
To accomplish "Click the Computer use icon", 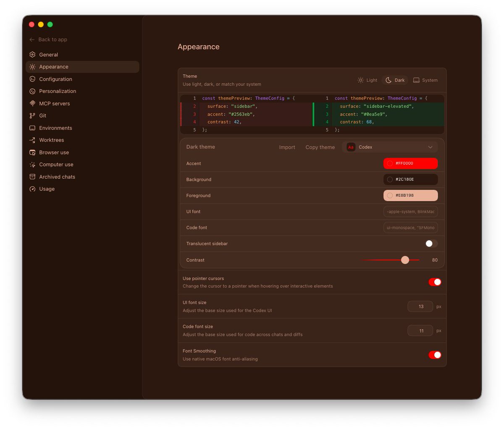I will 32,165.
